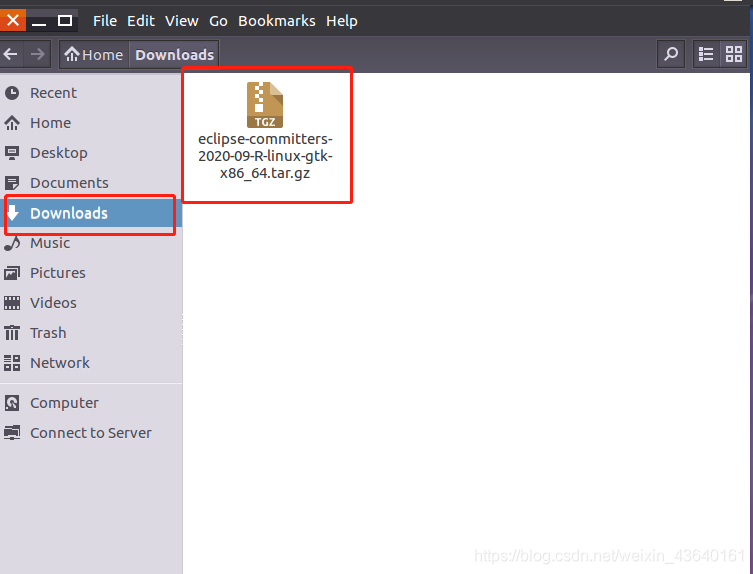Image resolution: width=753 pixels, height=574 pixels.
Task: Click the Desktop icon in sidebar
Action: tap(12, 153)
